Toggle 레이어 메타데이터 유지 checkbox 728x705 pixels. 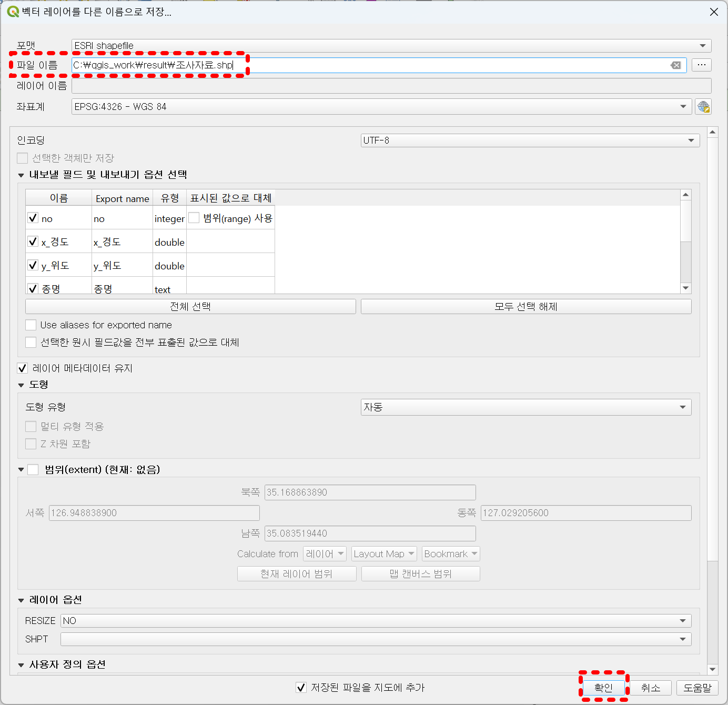pos(22,368)
